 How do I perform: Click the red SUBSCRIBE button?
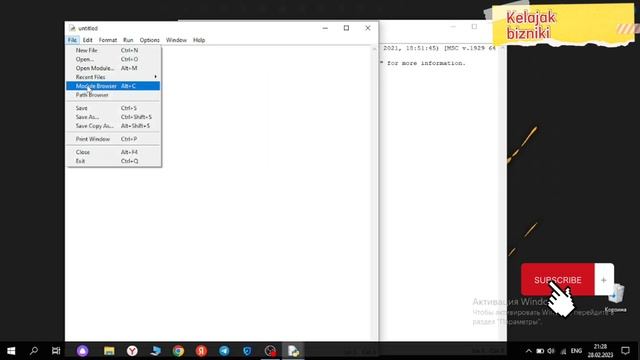558,280
